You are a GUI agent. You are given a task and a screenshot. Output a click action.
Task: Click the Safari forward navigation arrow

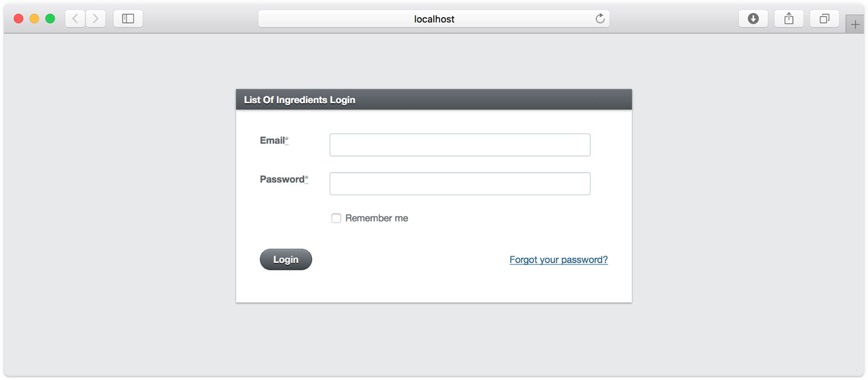click(x=95, y=18)
